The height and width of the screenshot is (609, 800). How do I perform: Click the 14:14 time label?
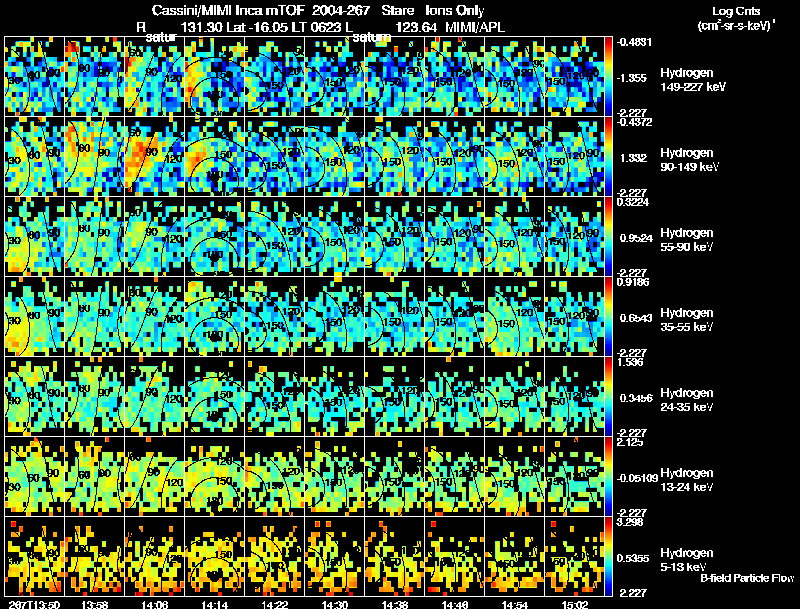click(214, 605)
